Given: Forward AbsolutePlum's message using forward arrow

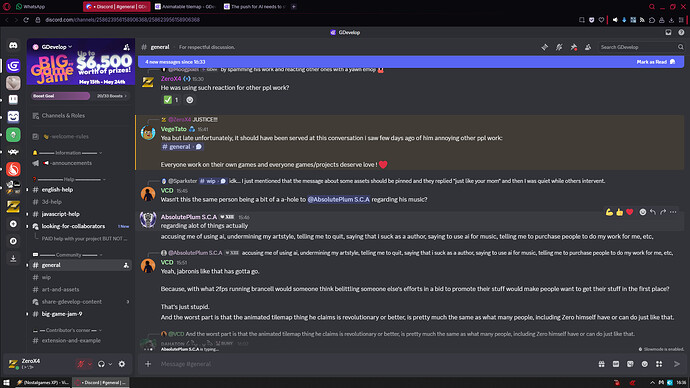Looking at the screenshot, I should 663,212.
